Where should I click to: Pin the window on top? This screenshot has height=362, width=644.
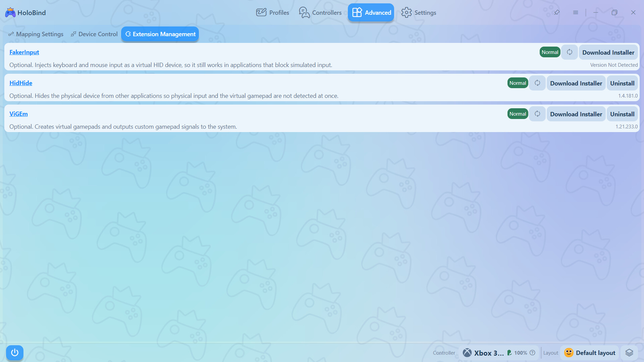coord(557,12)
